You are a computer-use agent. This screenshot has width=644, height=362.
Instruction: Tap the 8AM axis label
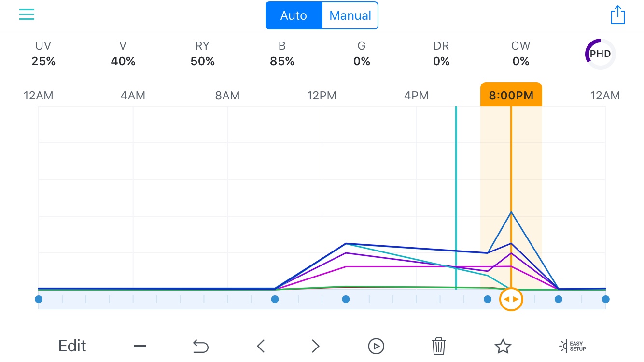(227, 96)
